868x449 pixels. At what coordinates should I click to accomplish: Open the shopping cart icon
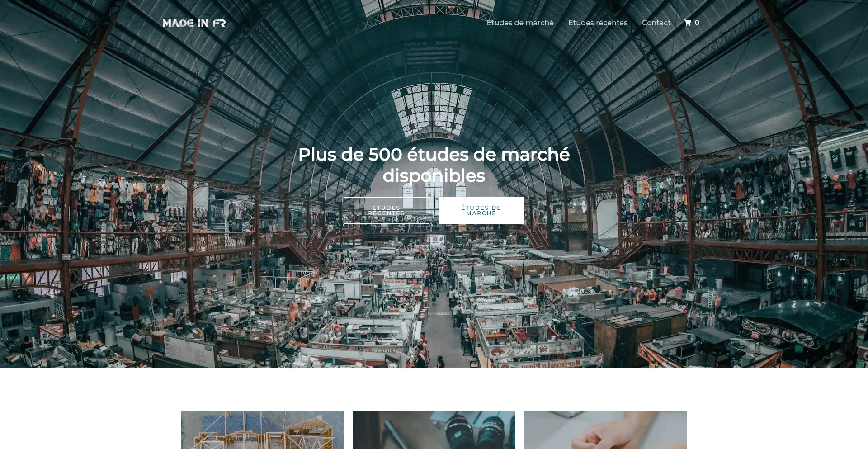click(688, 23)
